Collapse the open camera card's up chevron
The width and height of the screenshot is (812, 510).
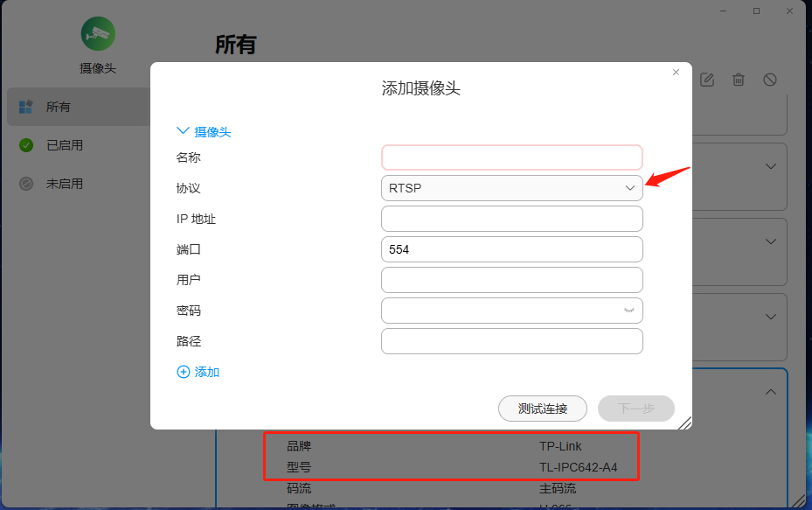click(771, 392)
